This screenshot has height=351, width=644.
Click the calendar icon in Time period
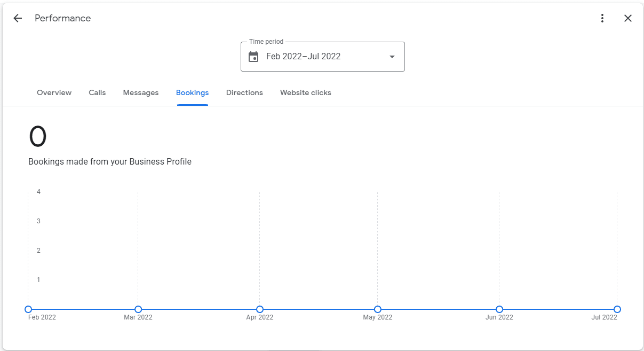coord(253,57)
